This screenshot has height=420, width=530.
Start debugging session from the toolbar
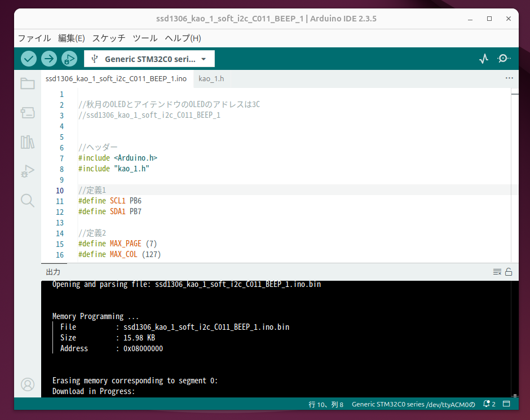69,59
